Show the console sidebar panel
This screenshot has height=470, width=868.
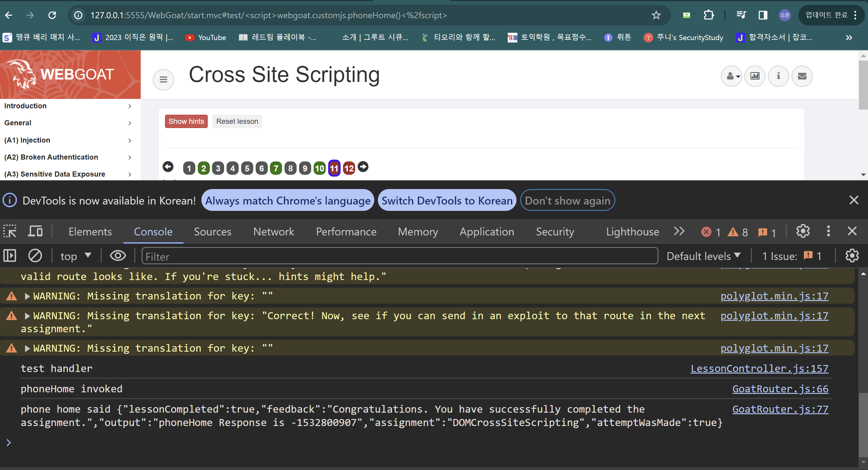coord(10,256)
